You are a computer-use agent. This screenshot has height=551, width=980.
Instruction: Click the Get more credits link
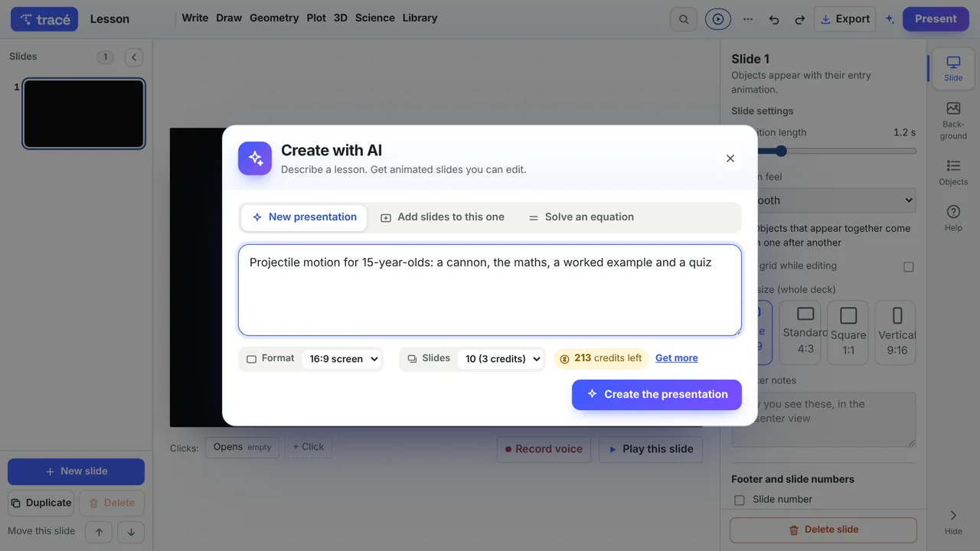(677, 358)
